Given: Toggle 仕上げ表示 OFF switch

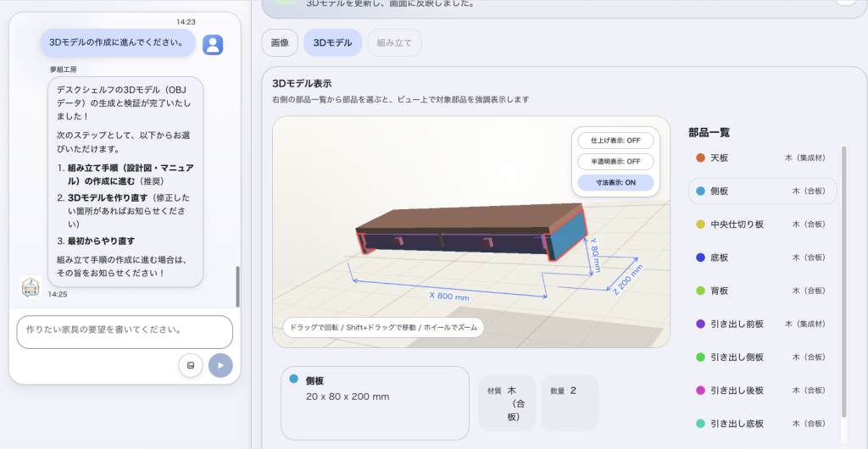Looking at the screenshot, I should (x=615, y=141).
